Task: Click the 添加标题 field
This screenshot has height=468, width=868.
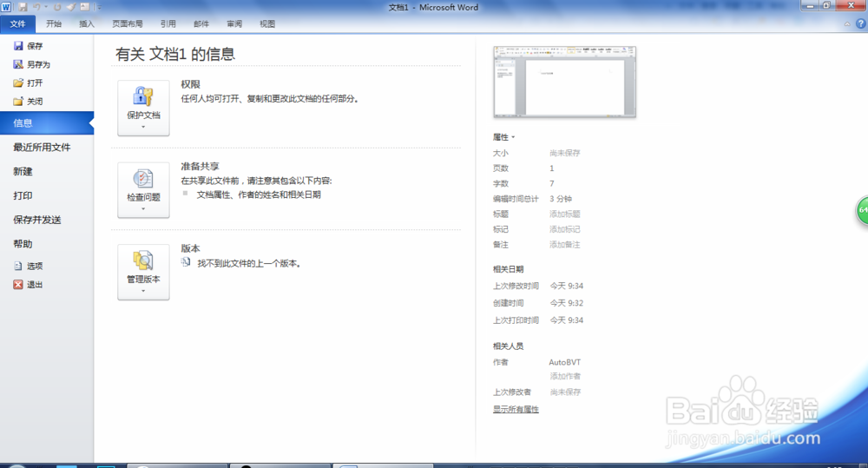Action: tap(565, 214)
